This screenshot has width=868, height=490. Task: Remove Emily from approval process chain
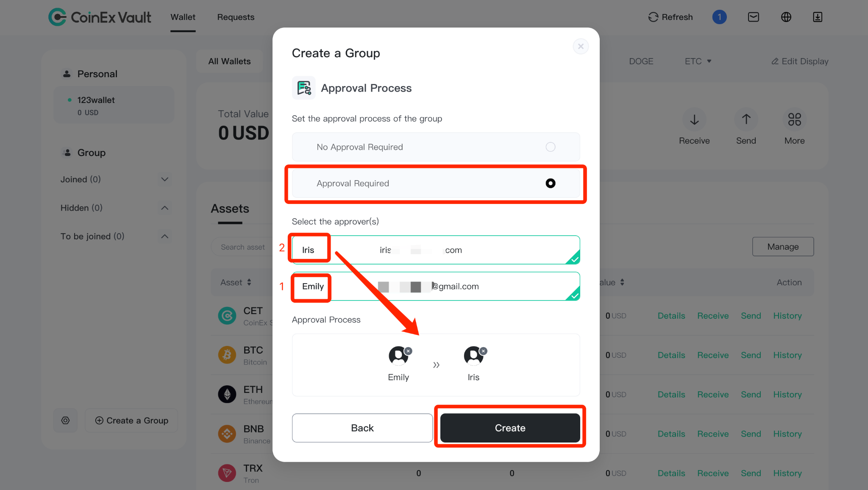pyautogui.click(x=408, y=351)
